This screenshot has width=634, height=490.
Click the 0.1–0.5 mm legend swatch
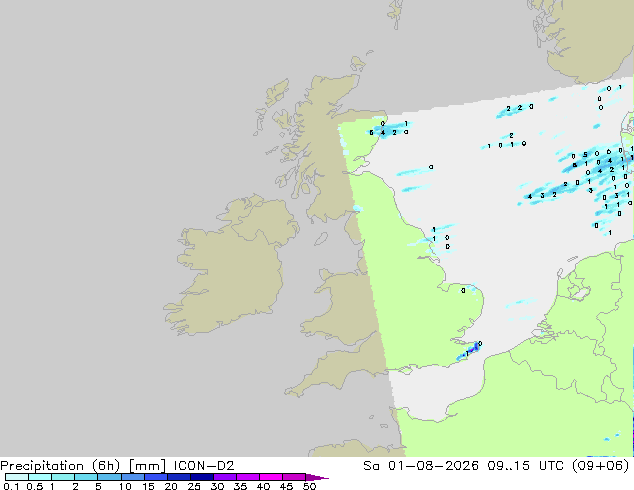[17, 477]
